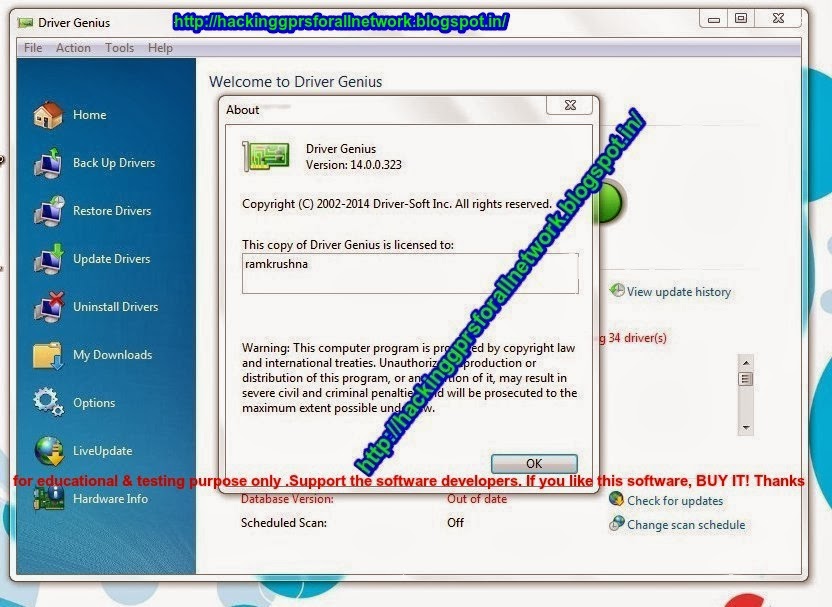Click the Driver Genius circuit board icon in About
Image resolution: width=832 pixels, height=607 pixels.
click(266, 156)
